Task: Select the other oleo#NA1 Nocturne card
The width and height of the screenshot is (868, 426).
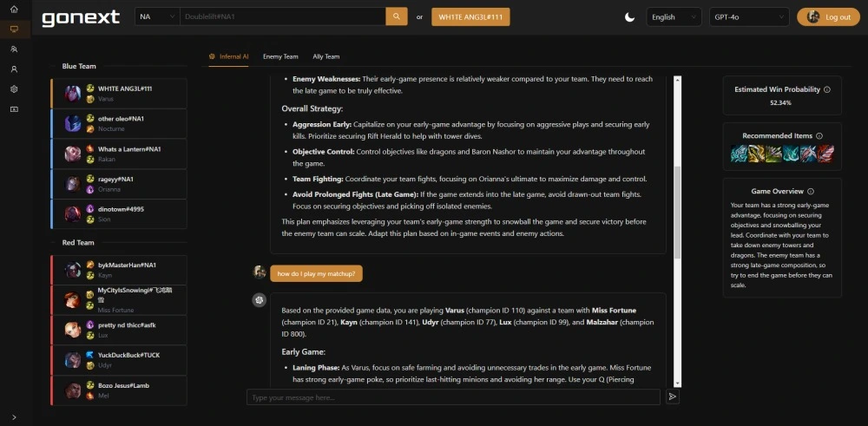Action: pyautogui.click(x=118, y=123)
